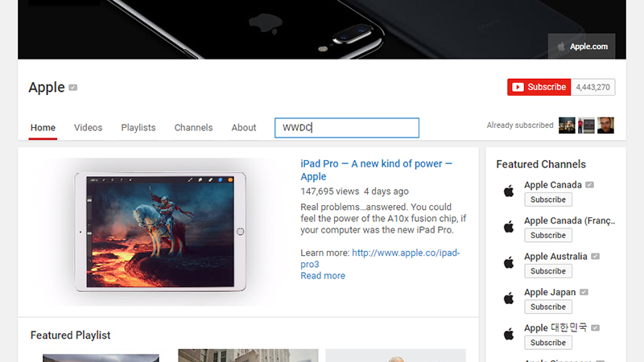Expand description with Read more
644x362 pixels.
[x=323, y=276]
